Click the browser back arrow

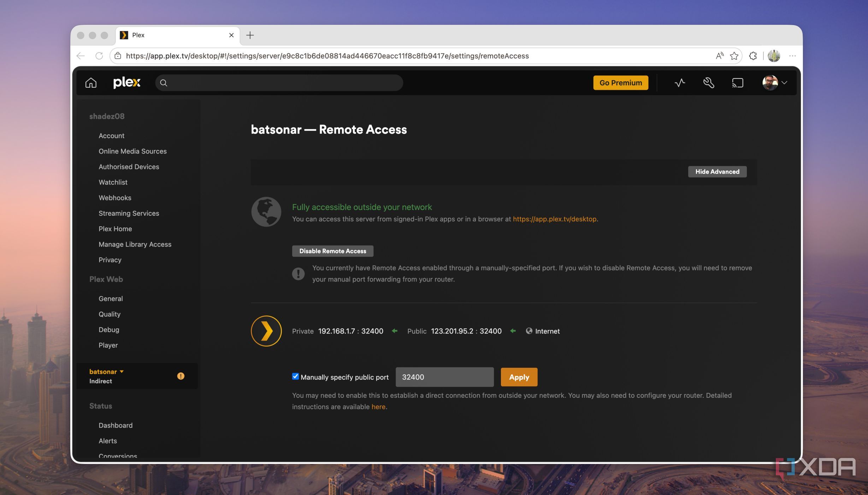point(81,56)
